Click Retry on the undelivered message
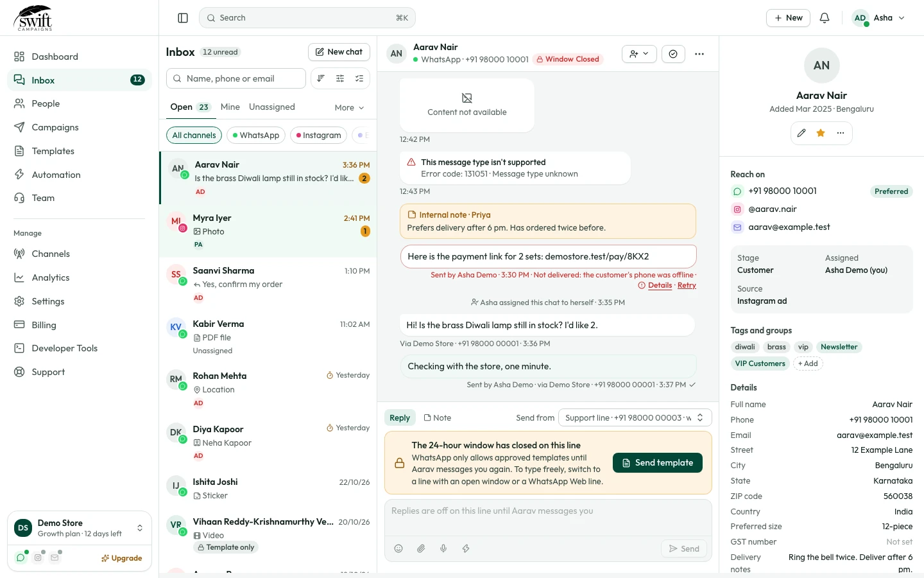 point(687,285)
